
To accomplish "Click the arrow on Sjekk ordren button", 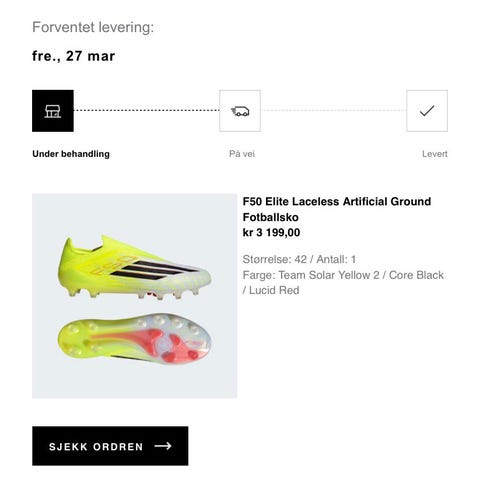I will click(x=163, y=446).
